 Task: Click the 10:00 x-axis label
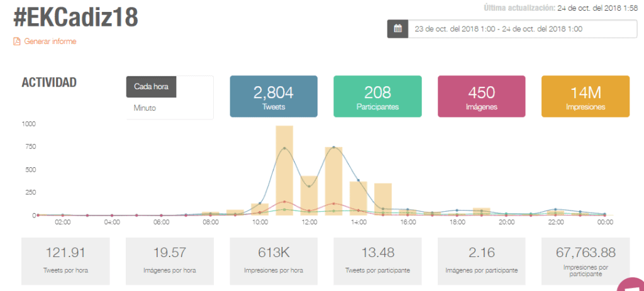(260, 222)
